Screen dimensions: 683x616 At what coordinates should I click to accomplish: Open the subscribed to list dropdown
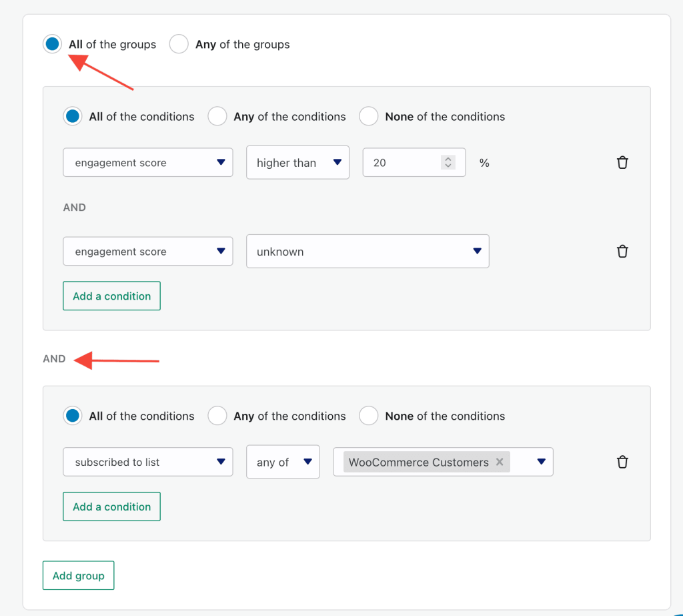(x=147, y=462)
